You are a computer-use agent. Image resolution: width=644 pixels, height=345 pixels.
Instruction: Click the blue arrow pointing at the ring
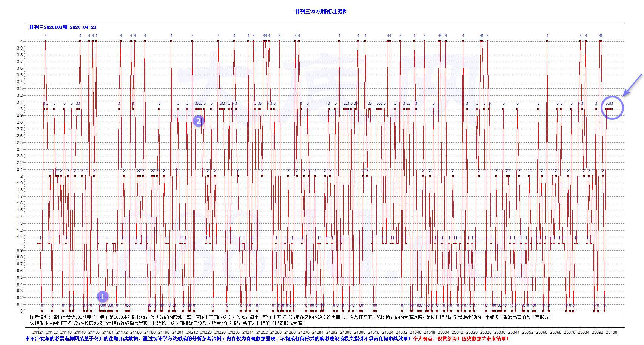point(632,85)
